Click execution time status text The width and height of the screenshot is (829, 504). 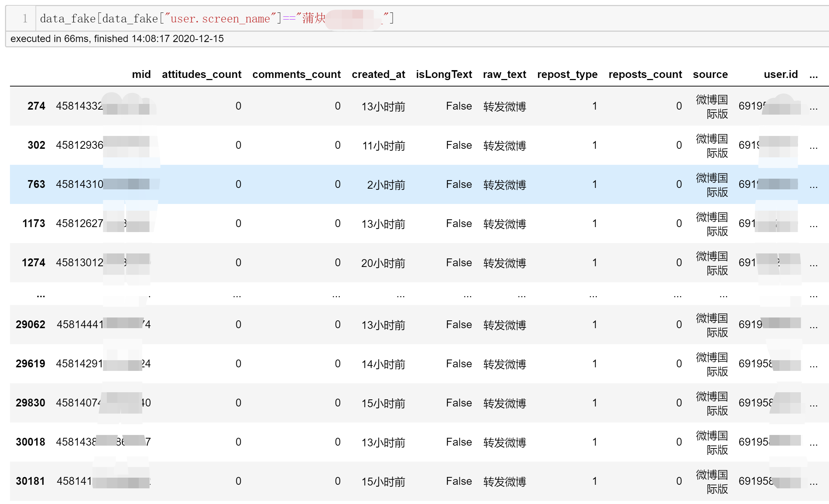[117, 39]
